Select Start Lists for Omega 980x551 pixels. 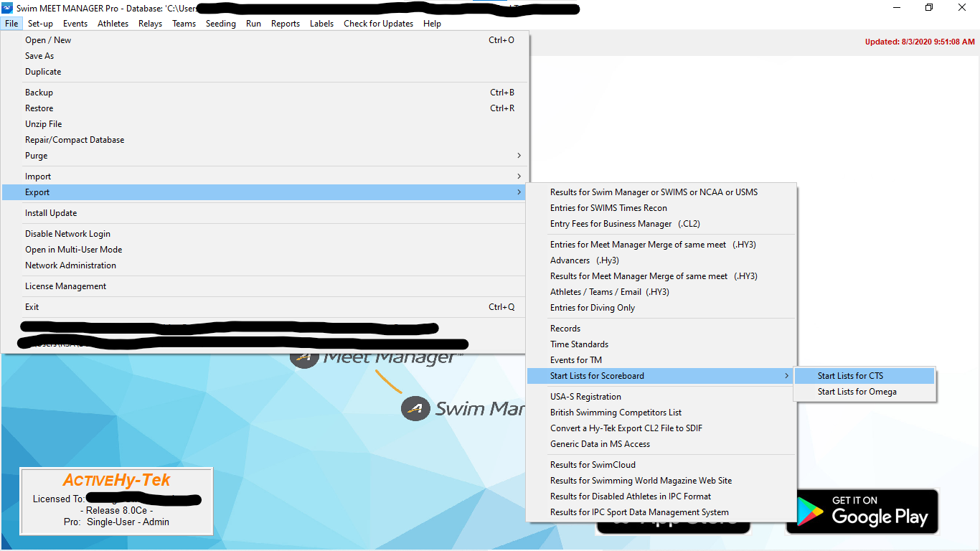(x=864, y=392)
